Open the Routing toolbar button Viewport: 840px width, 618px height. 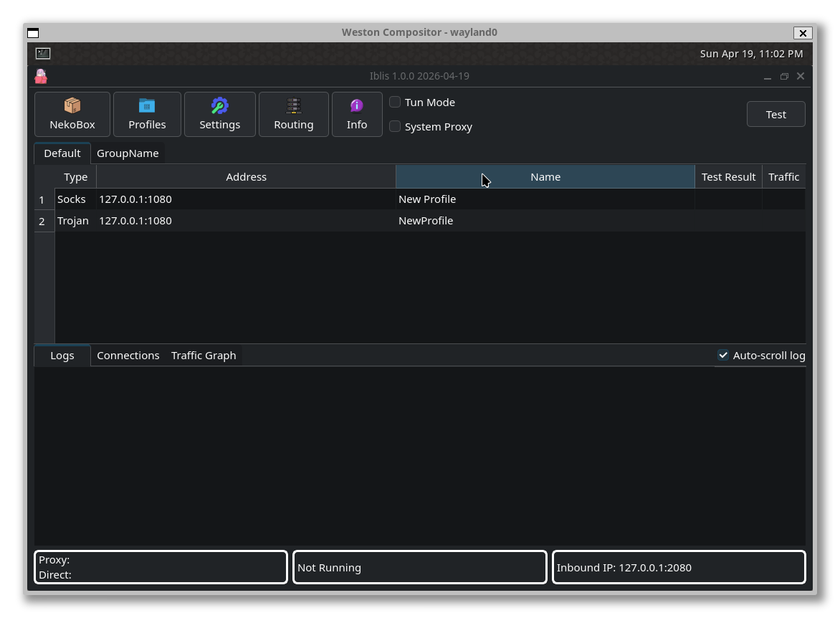pyautogui.click(x=294, y=114)
